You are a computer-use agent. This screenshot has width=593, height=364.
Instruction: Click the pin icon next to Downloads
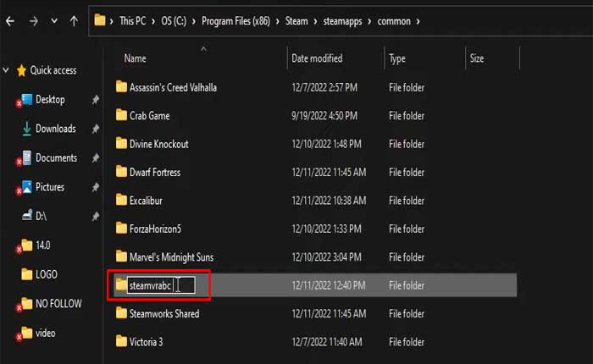95,129
